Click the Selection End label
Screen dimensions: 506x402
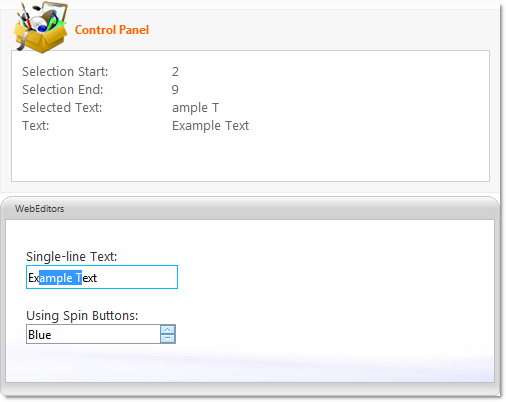(63, 90)
